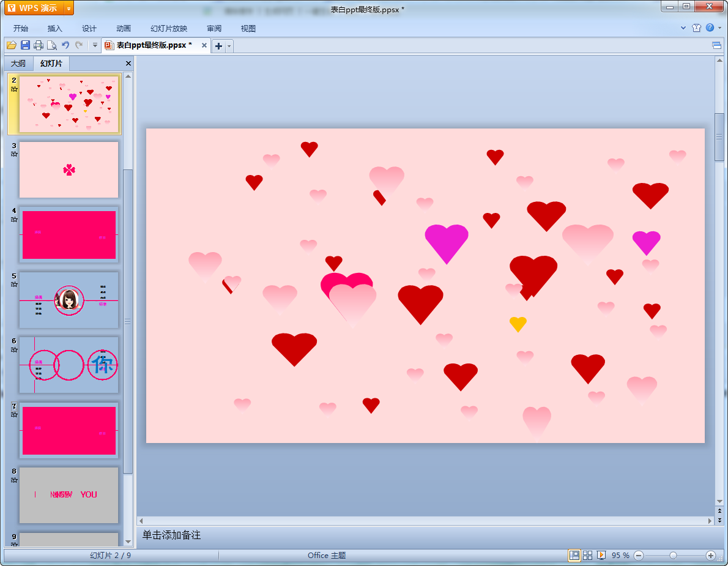728x566 pixels.
Task: Close the 表白ppt最终版.ppsx document tab
Action: point(204,45)
